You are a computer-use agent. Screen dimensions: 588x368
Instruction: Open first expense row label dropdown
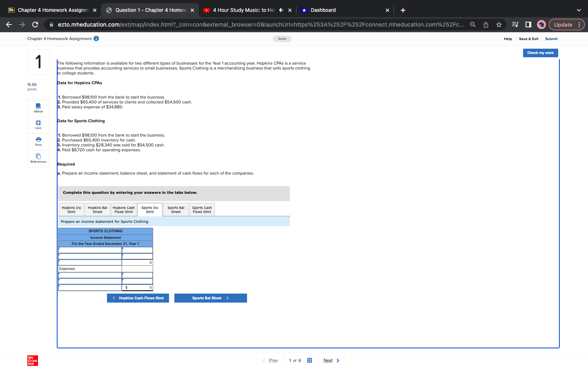[90, 275]
